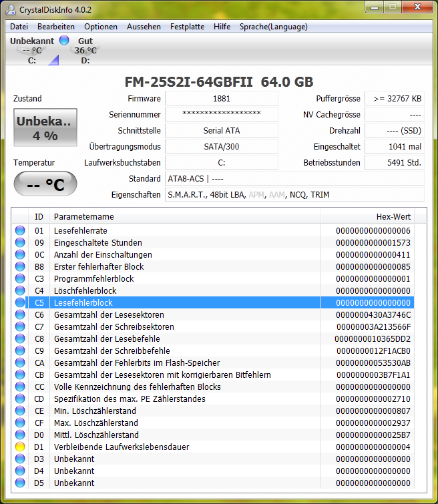Click the Drehzahl value ---- (SSD)
The image size is (438, 504).
395,130
